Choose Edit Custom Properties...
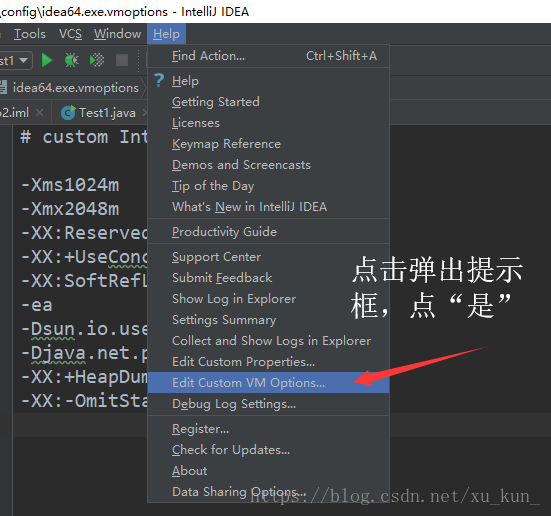Viewport: 551px width, 516px height. pyautogui.click(x=268, y=362)
